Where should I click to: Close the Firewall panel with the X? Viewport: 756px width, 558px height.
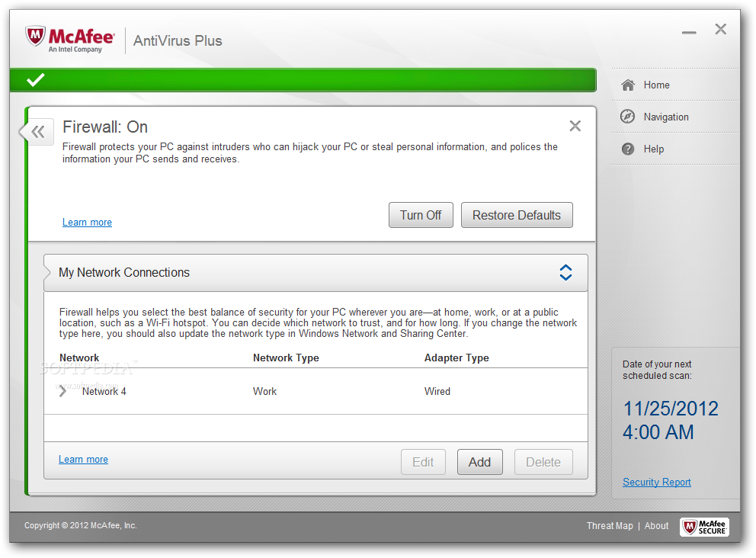click(x=575, y=126)
